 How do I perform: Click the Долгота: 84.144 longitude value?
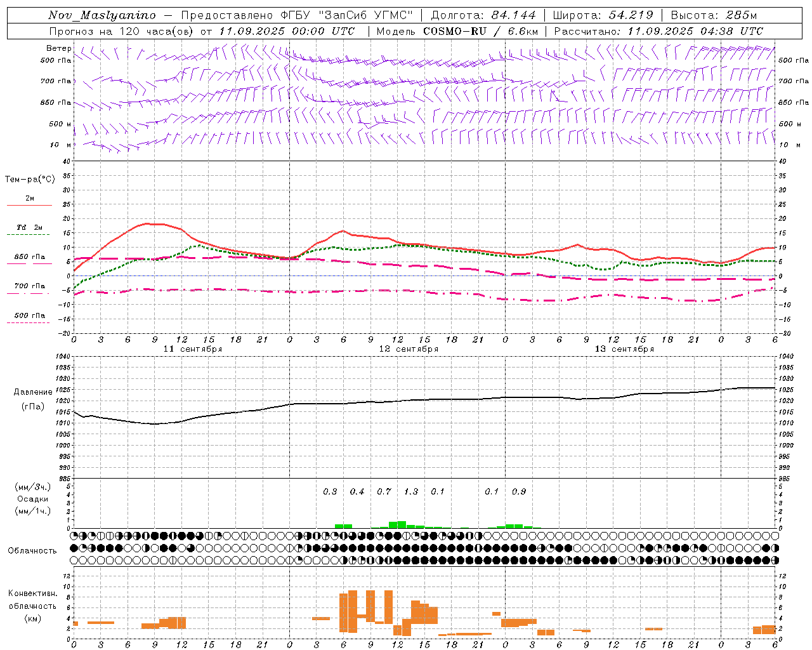pos(485,15)
